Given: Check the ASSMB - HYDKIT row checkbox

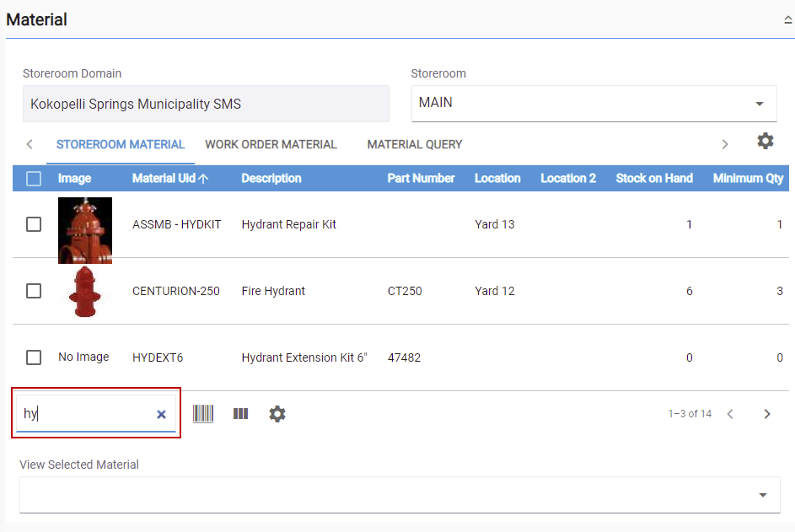Looking at the screenshot, I should [34, 224].
